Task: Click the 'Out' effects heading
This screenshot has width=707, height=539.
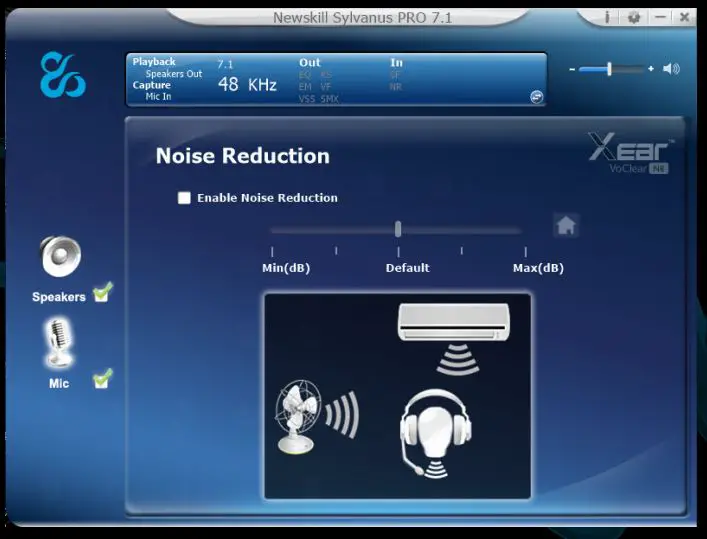Action: (x=309, y=63)
